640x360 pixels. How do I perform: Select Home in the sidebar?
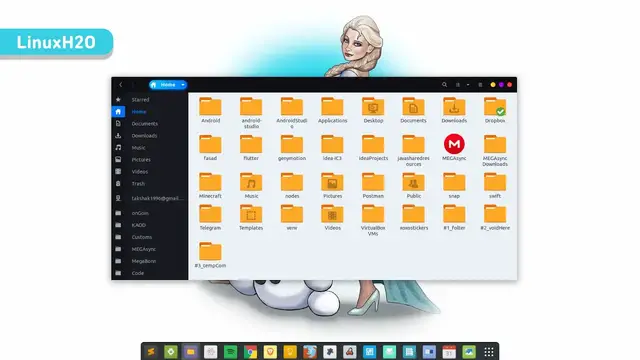click(x=149, y=111)
